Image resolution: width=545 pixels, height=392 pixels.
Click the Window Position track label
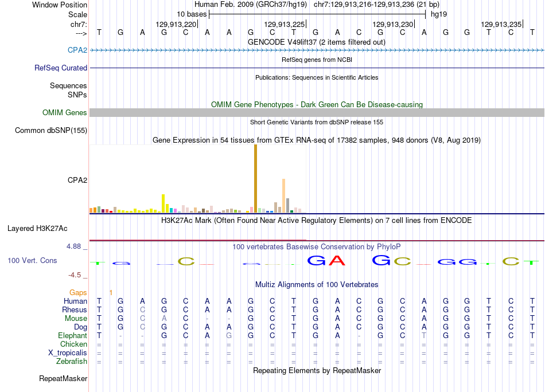coord(60,5)
